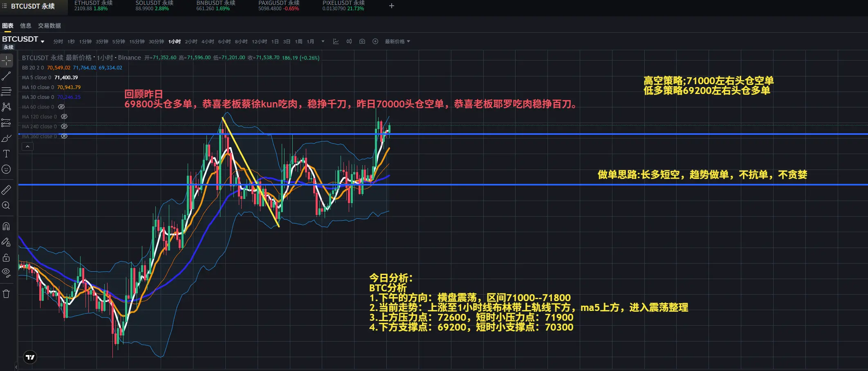This screenshot has height=371, width=868.
Task: Set interval to 3日
Action: [x=287, y=42]
